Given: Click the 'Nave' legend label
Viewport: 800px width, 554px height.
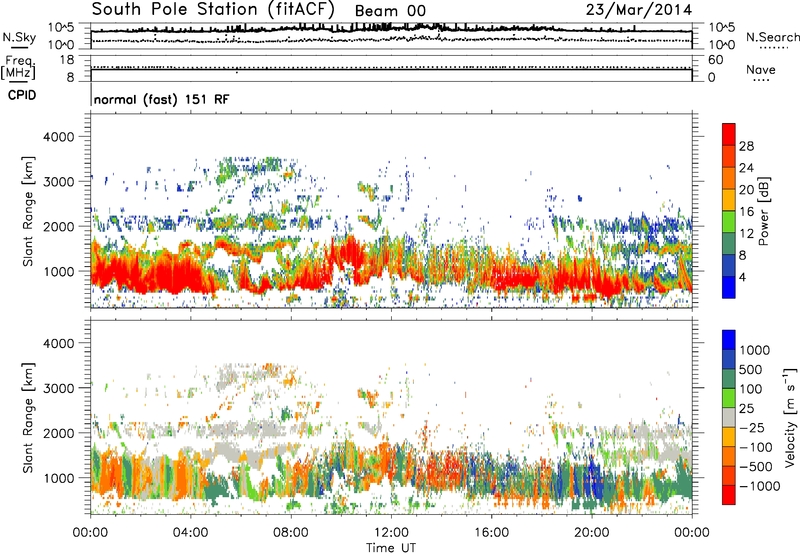Looking at the screenshot, I should [x=761, y=70].
